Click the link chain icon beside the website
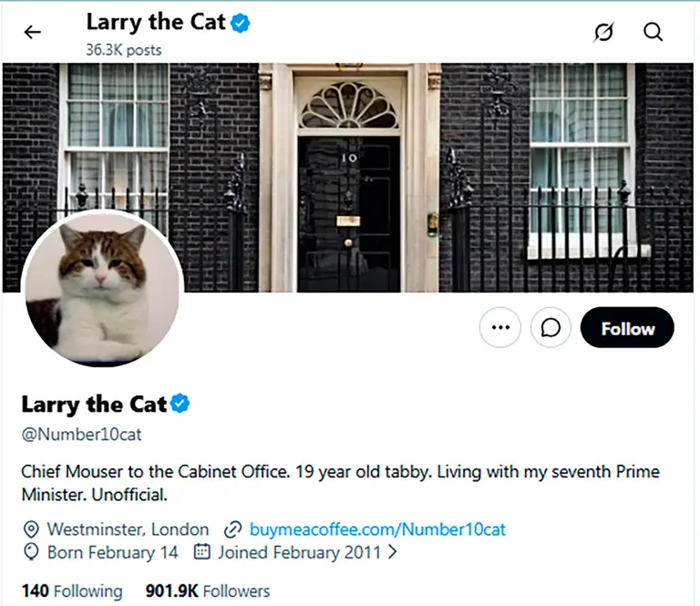The image size is (700, 606). pos(232,529)
